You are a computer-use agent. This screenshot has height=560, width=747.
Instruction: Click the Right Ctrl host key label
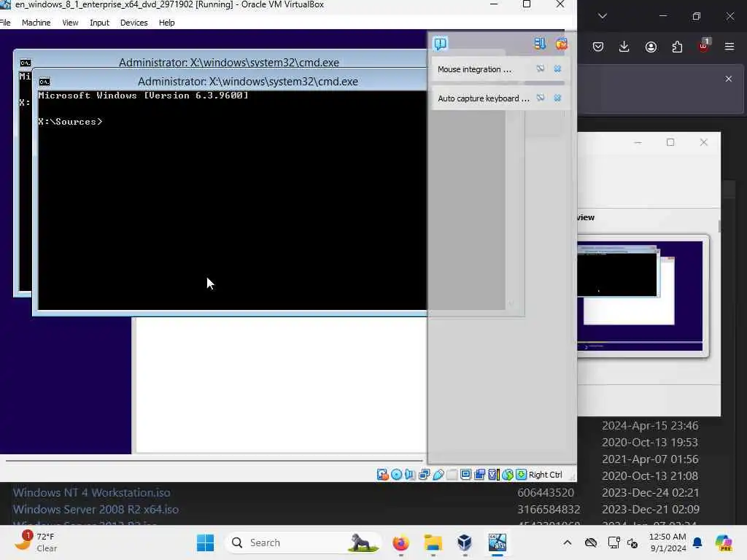point(546,474)
